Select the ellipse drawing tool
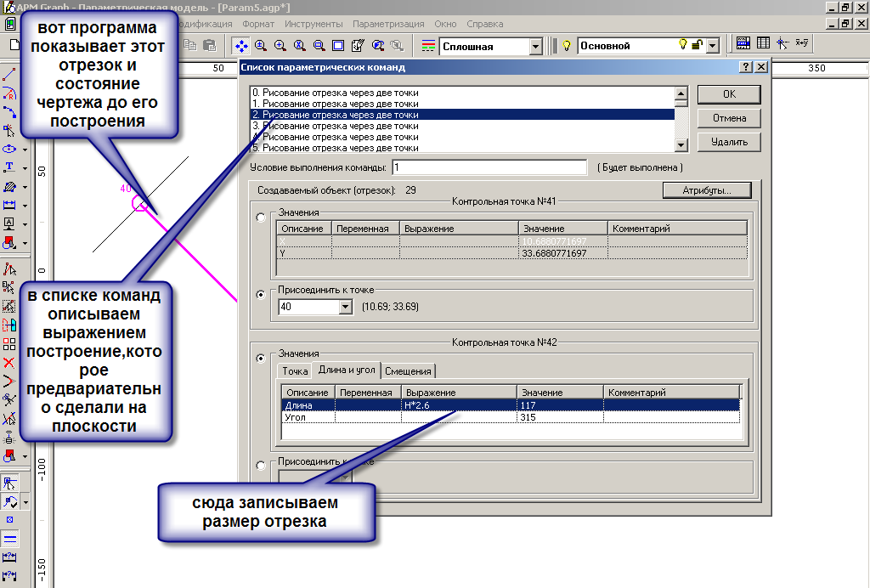870x588 pixels. (x=9, y=149)
